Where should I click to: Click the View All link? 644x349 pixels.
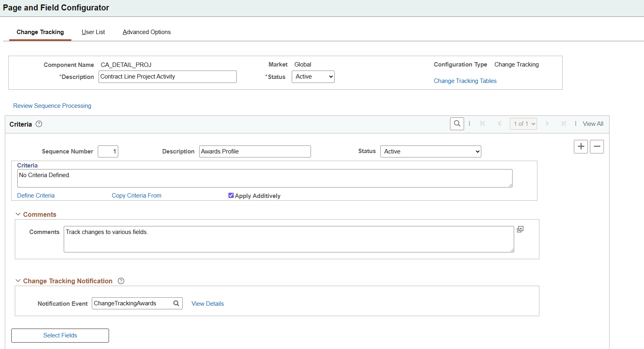point(593,124)
